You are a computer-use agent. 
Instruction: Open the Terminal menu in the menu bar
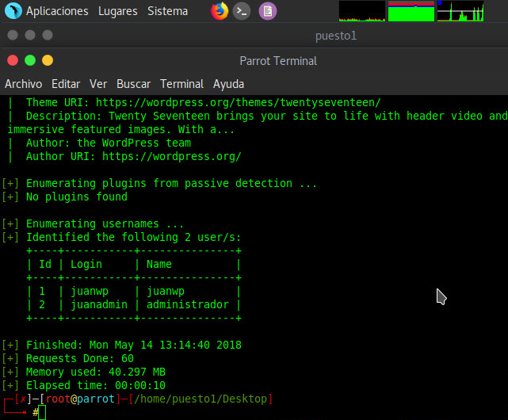pos(183,84)
